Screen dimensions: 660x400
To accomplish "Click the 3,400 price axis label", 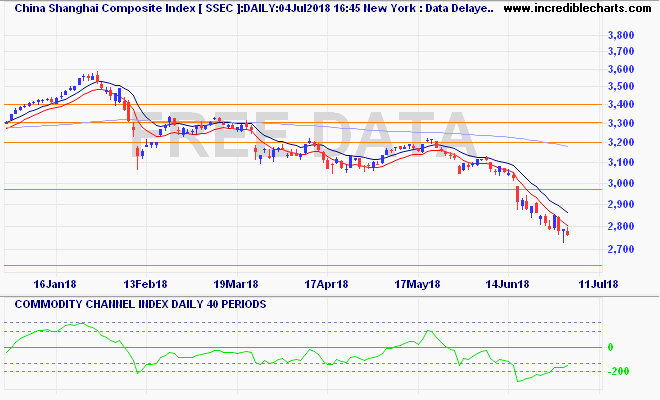I will coord(622,104).
